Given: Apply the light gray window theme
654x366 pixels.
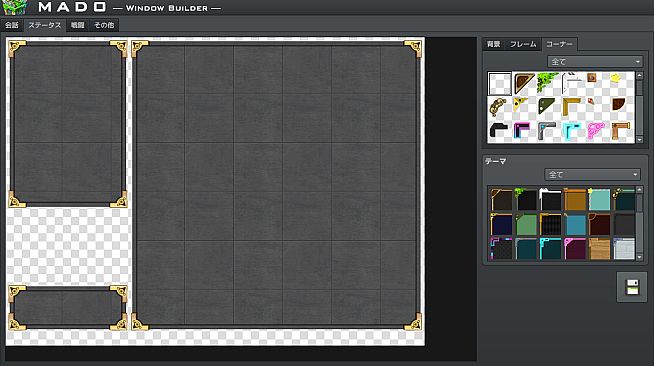Looking at the screenshot, I should pyautogui.click(x=624, y=249).
